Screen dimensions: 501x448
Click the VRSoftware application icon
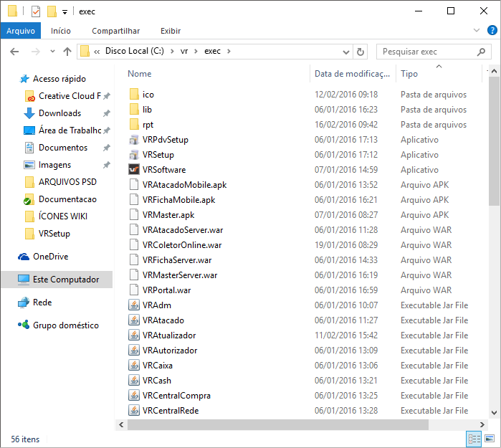(133, 170)
